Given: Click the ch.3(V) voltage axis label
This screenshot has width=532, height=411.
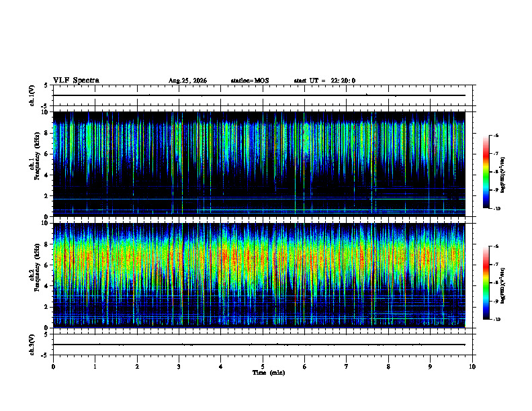Looking at the screenshot, I should pos(32,345).
